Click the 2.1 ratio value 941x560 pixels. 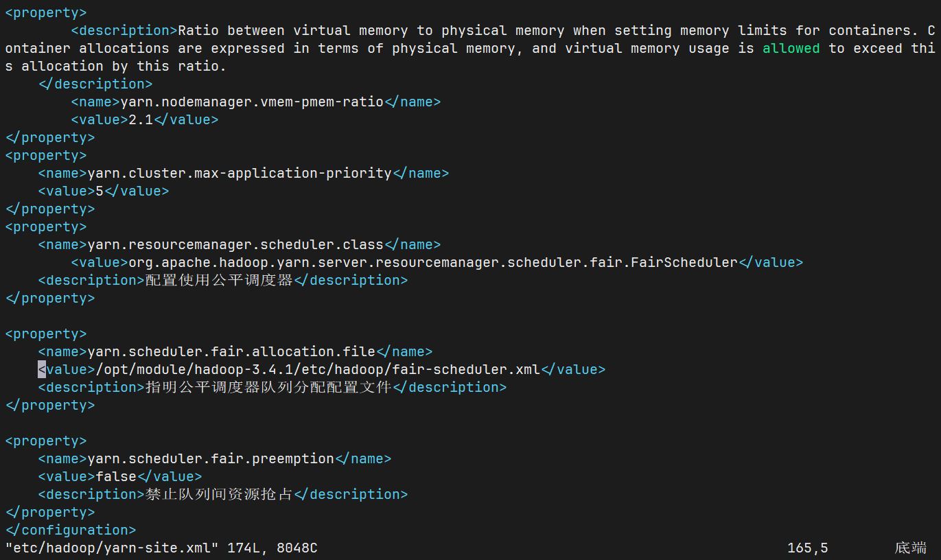click(x=141, y=119)
